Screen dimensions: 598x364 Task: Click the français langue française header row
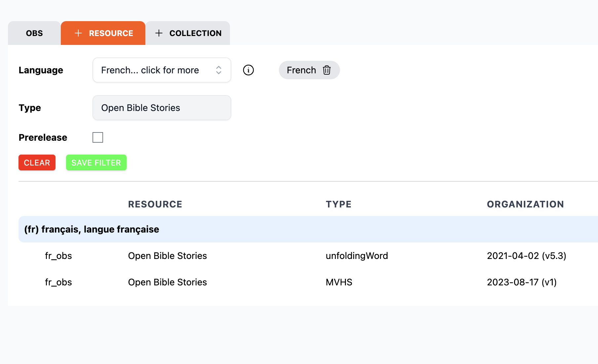click(x=92, y=229)
